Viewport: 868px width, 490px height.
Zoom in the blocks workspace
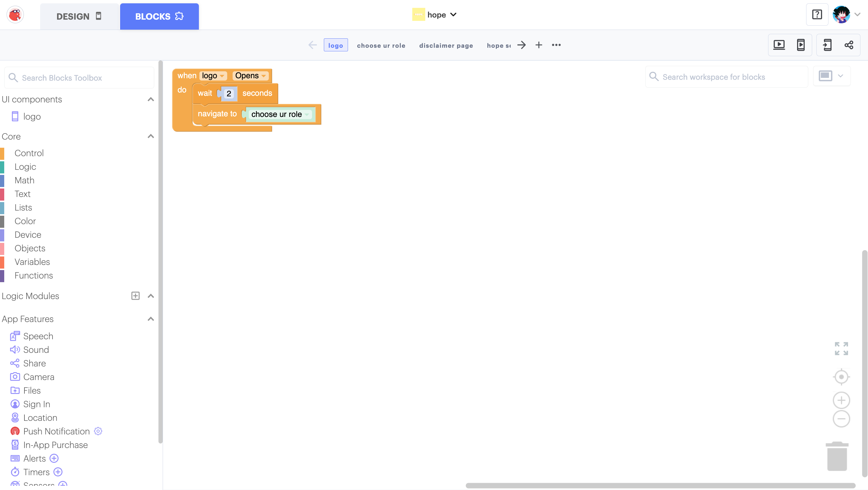[841, 400]
